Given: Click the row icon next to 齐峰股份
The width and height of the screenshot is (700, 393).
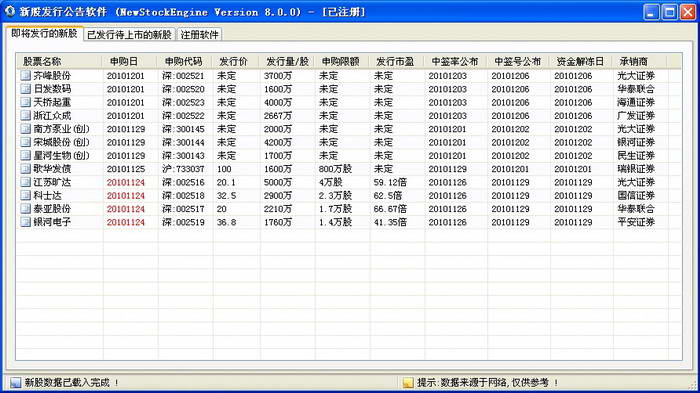Looking at the screenshot, I should pos(25,75).
